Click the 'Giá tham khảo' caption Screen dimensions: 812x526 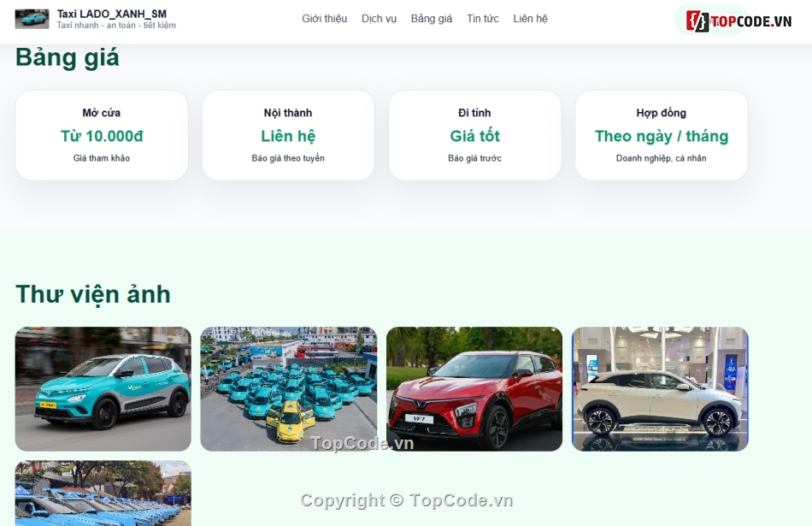(102, 158)
